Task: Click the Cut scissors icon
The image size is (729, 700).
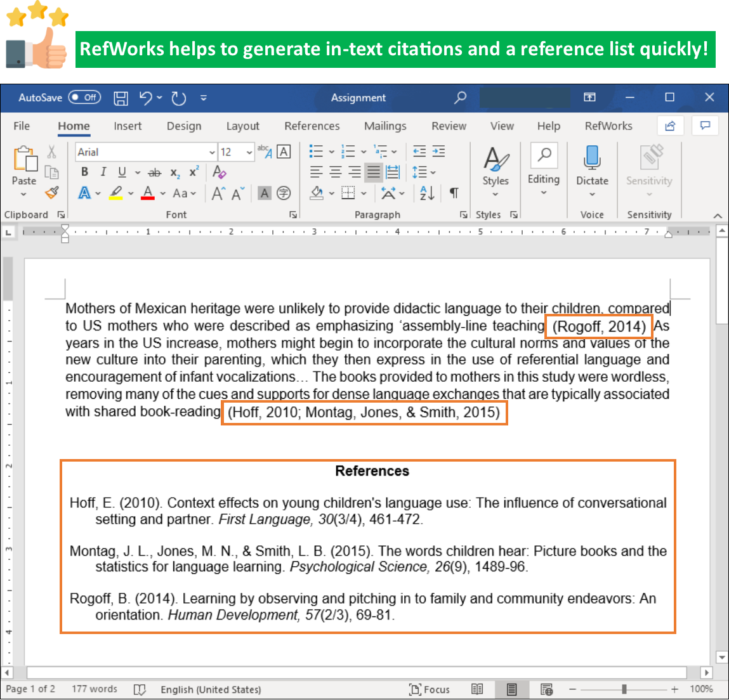Action: [51, 152]
